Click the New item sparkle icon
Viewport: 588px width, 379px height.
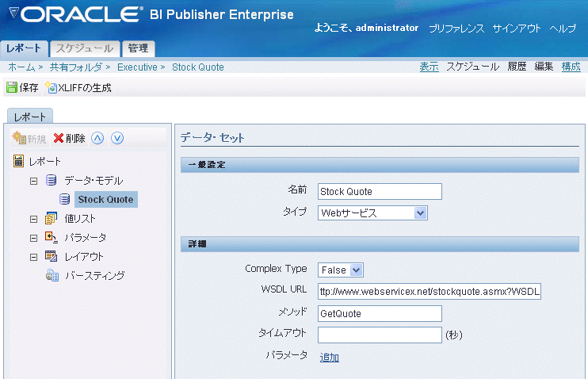point(19,138)
